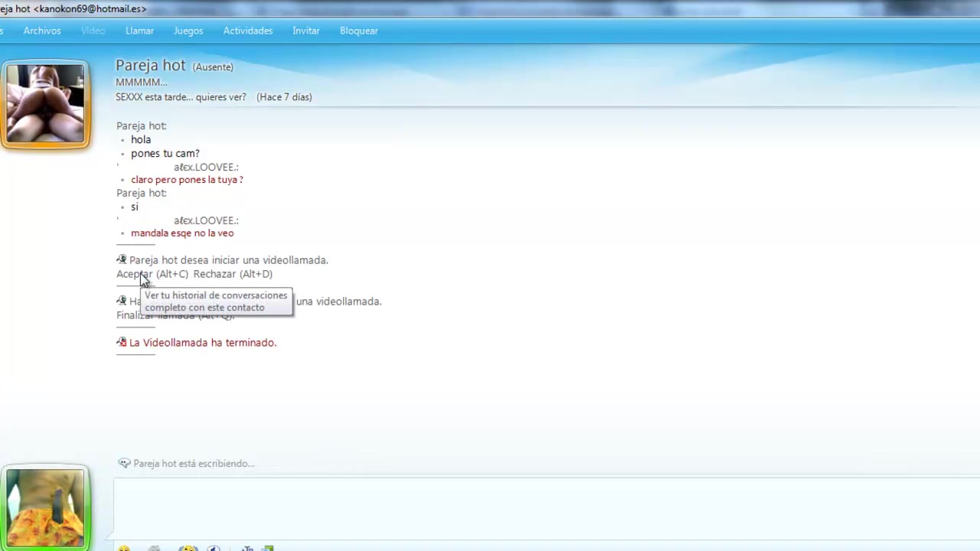Click the contact name 'Pareja hot' header
Screen dimensions: 980x551
coord(151,66)
